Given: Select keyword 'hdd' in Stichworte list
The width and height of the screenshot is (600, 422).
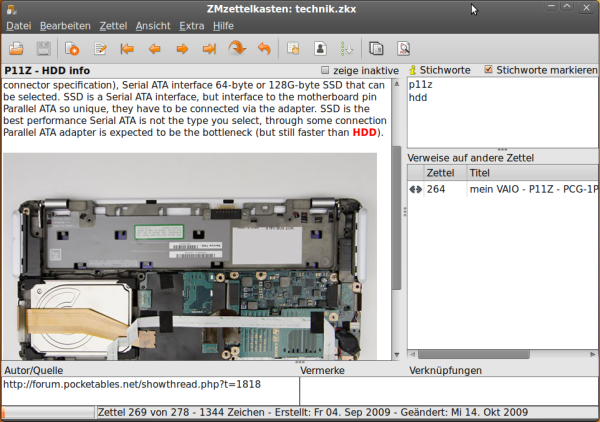Looking at the screenshot, I should [x=418, y=98].
